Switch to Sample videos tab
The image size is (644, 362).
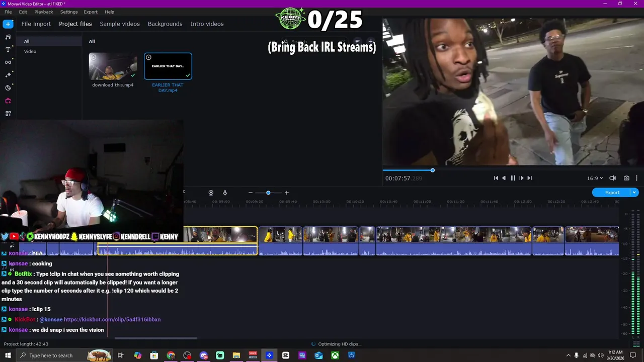tap(120, 24)
